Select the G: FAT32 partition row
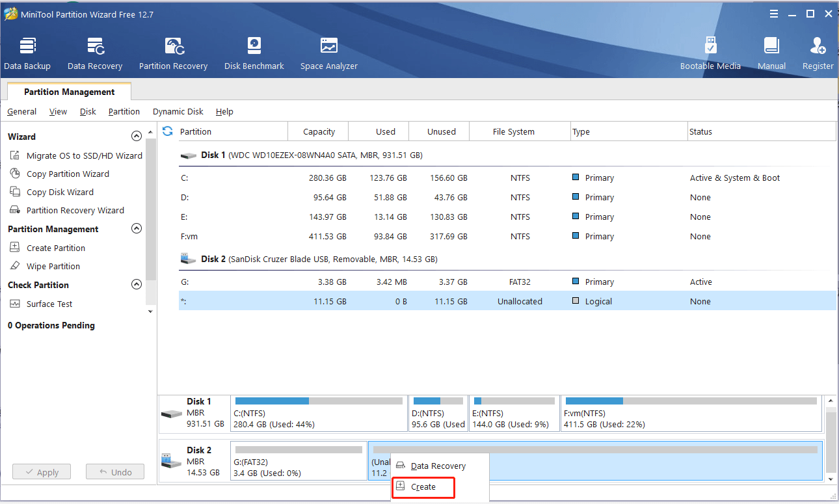The height and width of the screenshot is (504, 839). (507, 282)
